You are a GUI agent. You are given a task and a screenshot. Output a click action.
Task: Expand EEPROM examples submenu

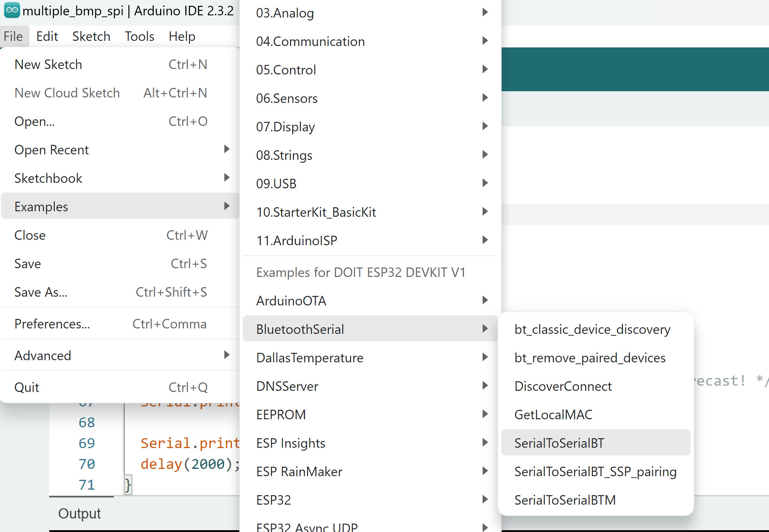tap(370, 415)
